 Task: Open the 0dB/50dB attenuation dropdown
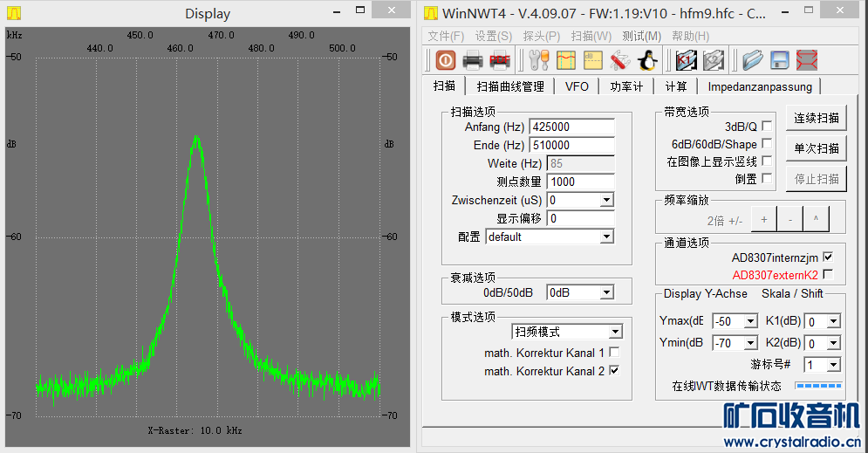tap(606, 292)
